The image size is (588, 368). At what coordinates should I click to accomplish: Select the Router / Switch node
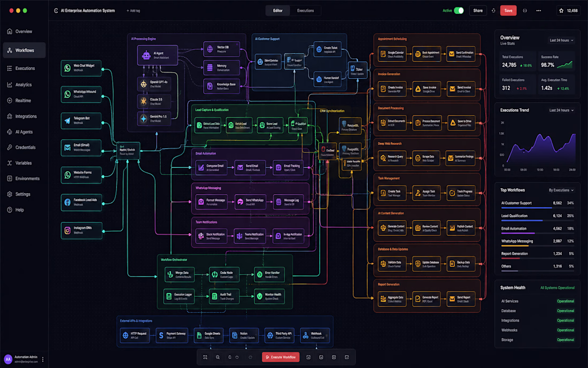[x=128, y=151]
